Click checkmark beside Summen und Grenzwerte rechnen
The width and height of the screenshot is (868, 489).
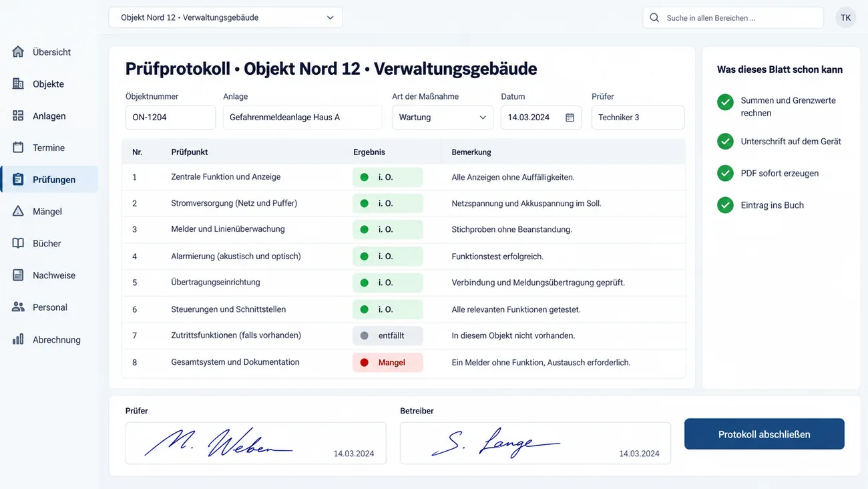click(725, 102)
